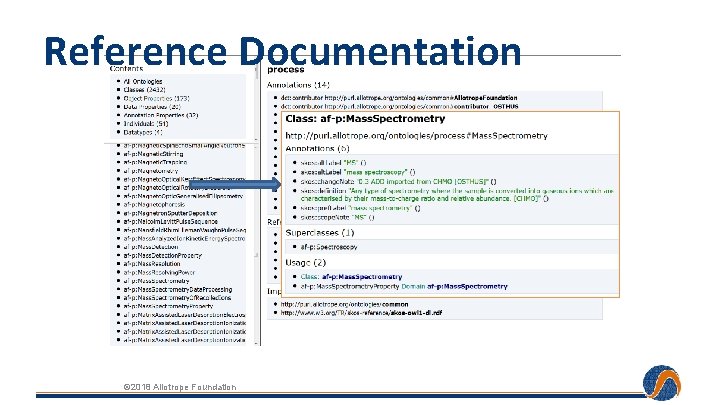
Task: Open the Object Properties (173) link
Action: tap(156, 98)
